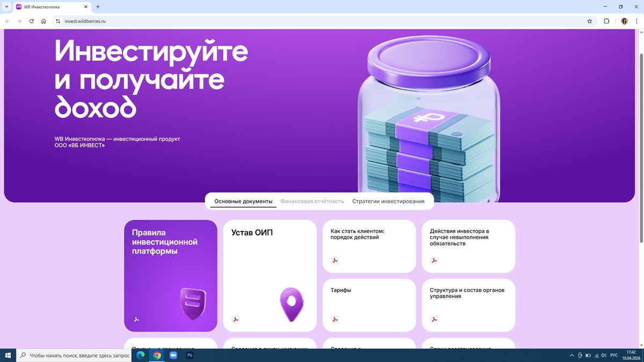Bookmark this page with star icon

tap(589, 21)
